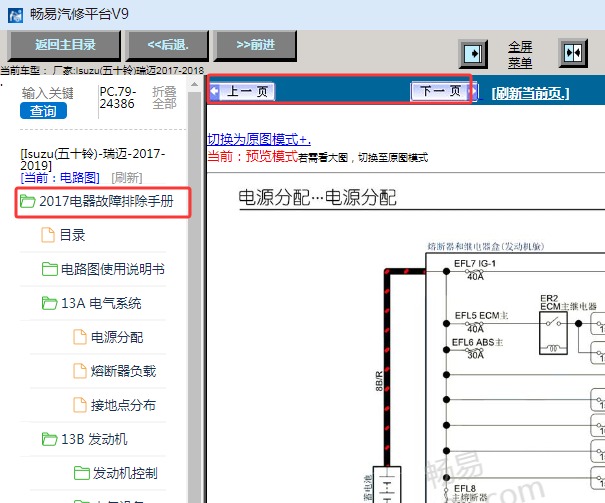Go back with the <<后退 button
The image size is (605, 503).
point(168,45)
